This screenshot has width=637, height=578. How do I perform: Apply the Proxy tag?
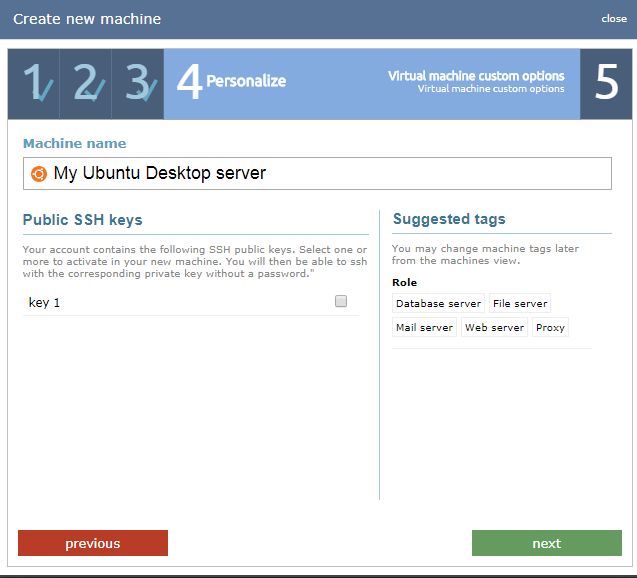(x=550, y=327)
